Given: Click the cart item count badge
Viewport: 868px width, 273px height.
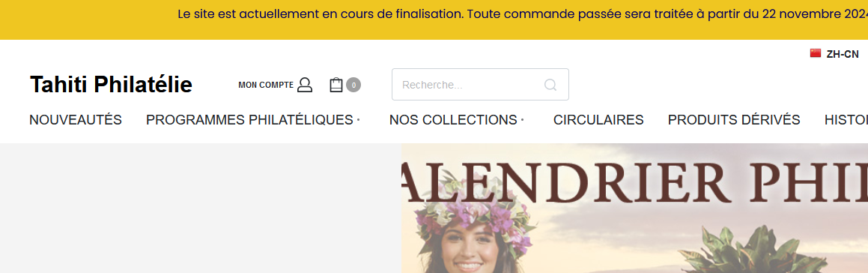Looking at the screenshot, I should pos(353,85).
